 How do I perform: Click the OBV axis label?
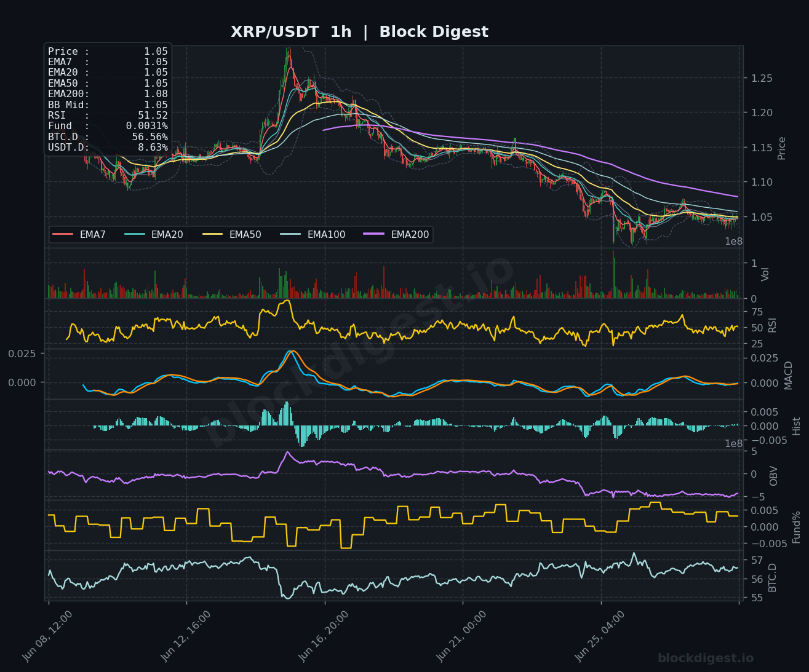pos(774,475)
